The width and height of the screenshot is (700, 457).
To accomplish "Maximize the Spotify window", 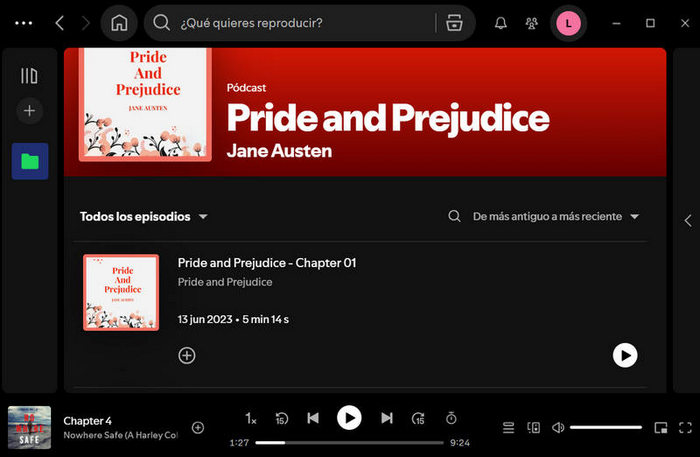I will point(650,23).
